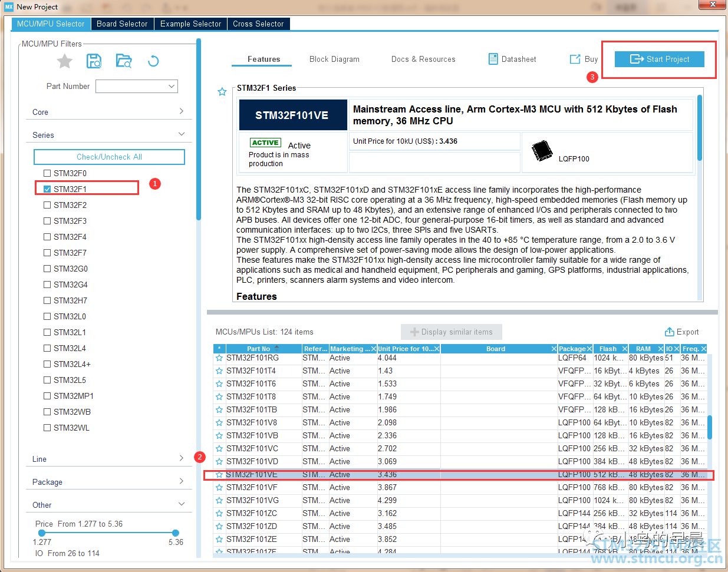Star the STM32F101RG row
The image size is (728, 572).
(219, 358)
